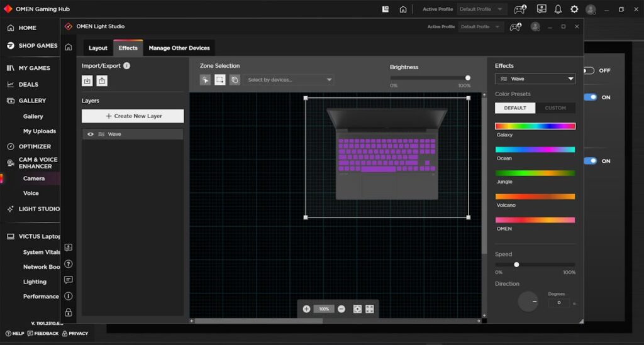This screenshot has width=644, height=345.
Task: Switch to the Layout tab
Action: tap(97, 48)
